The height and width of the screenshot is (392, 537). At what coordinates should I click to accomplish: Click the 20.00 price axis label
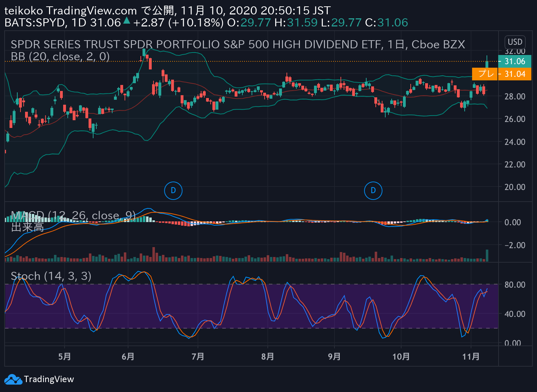point(515,187)
